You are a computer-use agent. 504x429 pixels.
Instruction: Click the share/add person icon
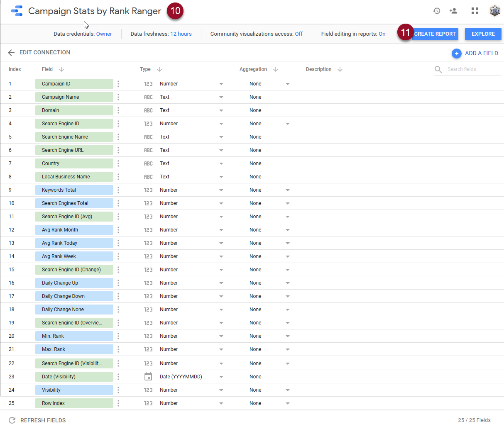(x=453, y=11)
